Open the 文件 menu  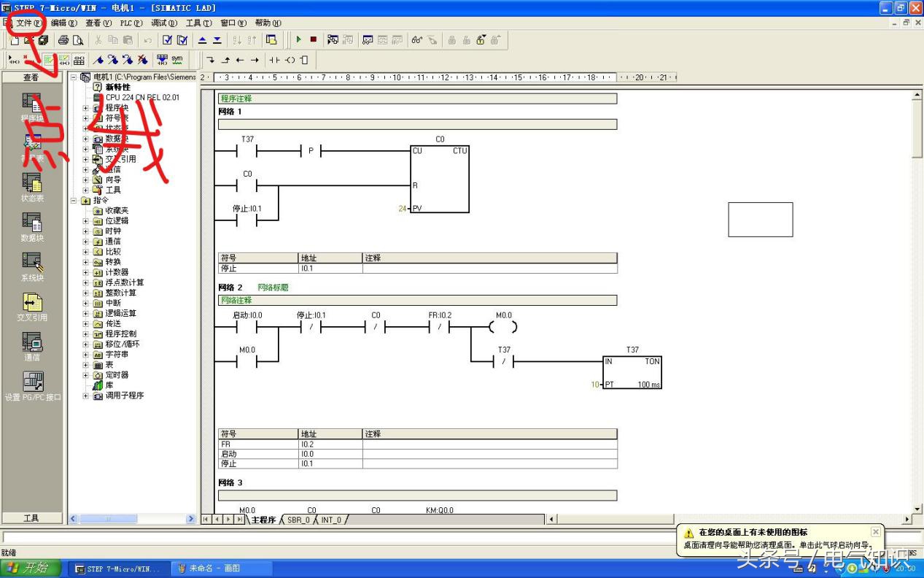[x=28, y=23]
